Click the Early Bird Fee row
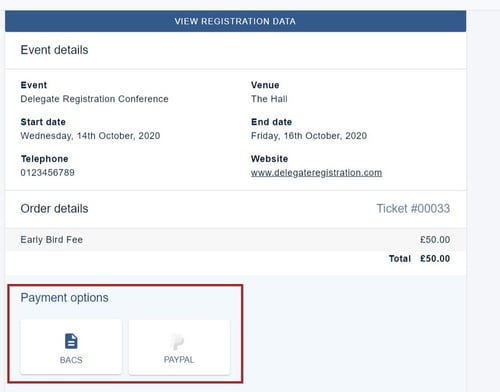The height and width of the screenshot is (392, 500). (x=235, y=240)
